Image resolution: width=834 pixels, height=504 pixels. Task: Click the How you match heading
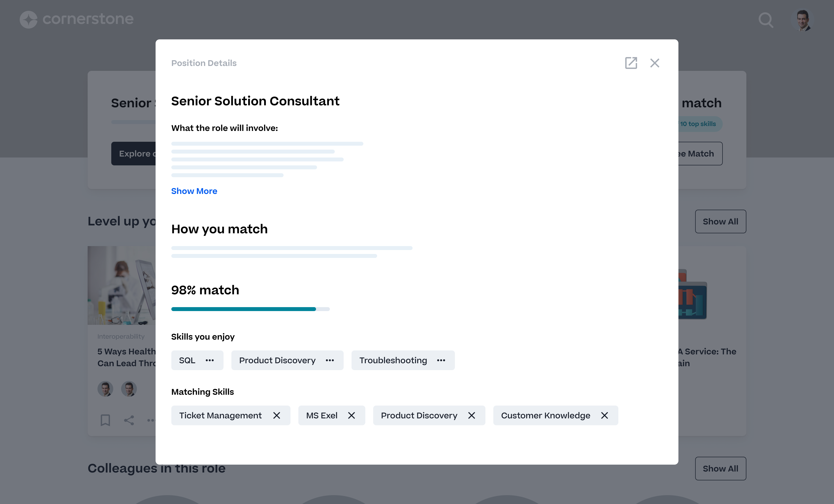click(219, 229)
